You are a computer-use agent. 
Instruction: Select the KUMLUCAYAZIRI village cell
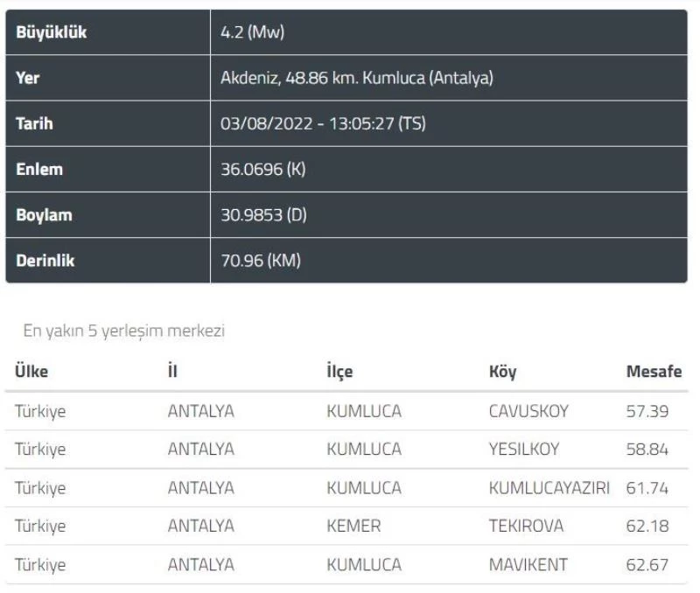coord(549,487)
